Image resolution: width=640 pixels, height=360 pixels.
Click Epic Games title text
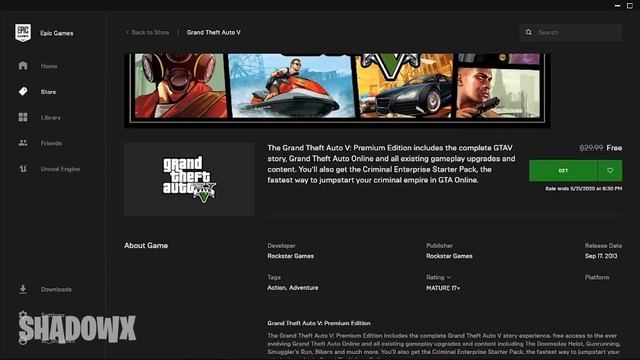click(x=57, y=33)
